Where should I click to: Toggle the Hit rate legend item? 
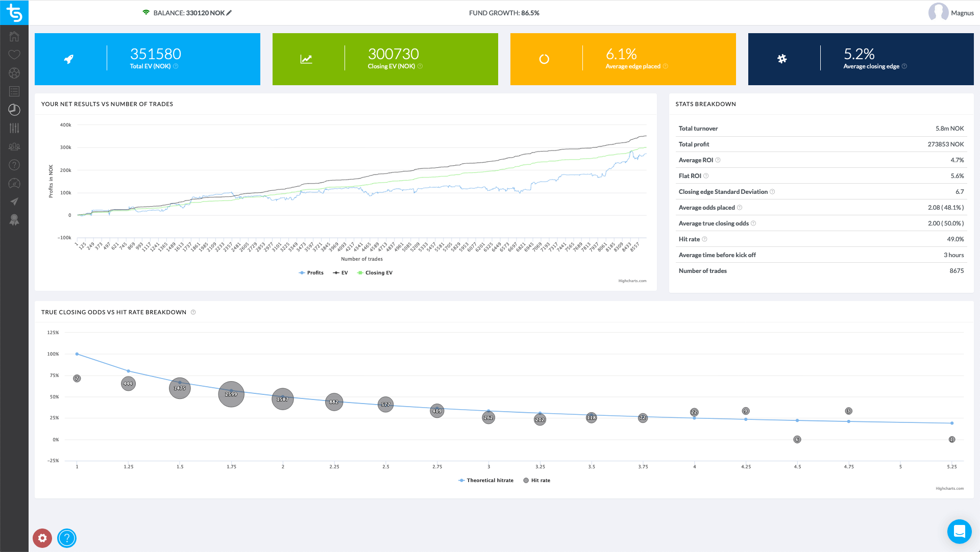[x=537, y=481]
